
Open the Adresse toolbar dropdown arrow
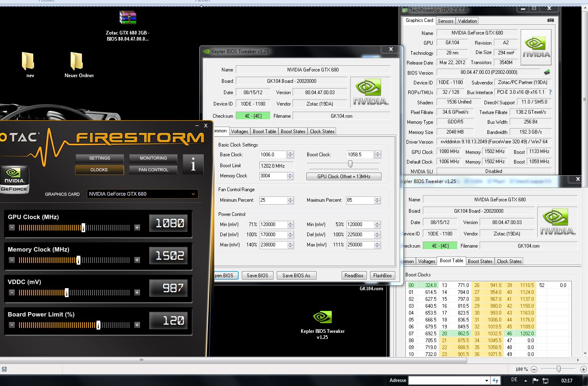point(487,380)
